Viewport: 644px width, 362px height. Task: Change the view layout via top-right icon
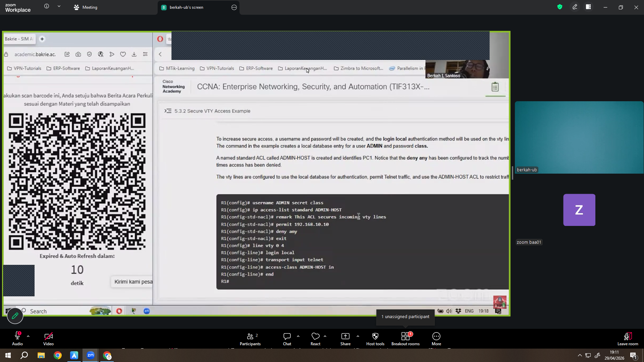(588, 7)
